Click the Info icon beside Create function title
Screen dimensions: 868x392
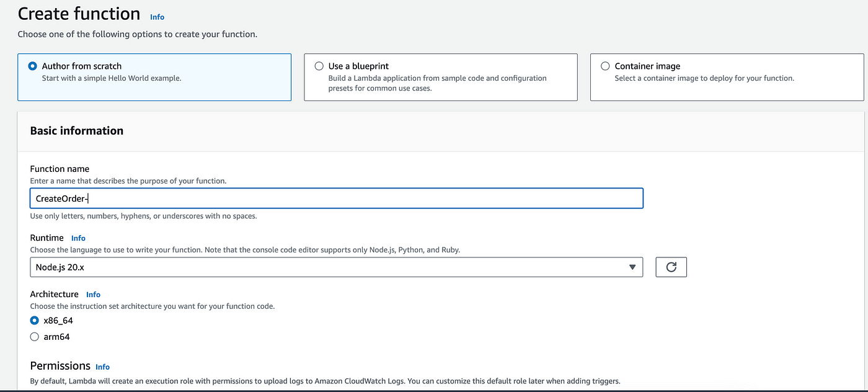(157, 17)
